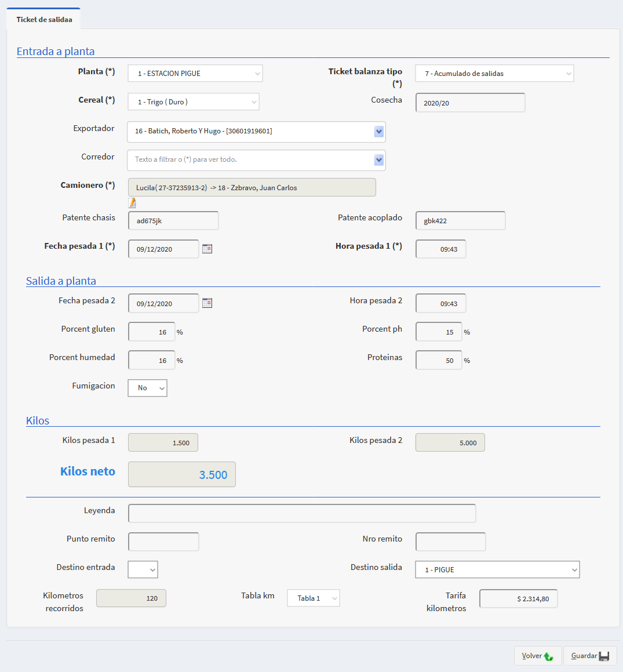Click the Corredor dropdown arrow icon
The width and height of the screenshot is (623, 672).
tap(378, 160)
